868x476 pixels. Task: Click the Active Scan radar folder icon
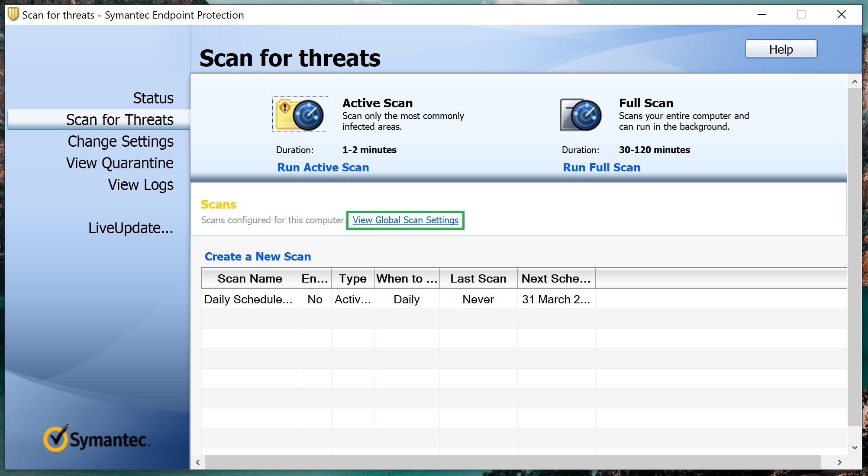(300, 115)
